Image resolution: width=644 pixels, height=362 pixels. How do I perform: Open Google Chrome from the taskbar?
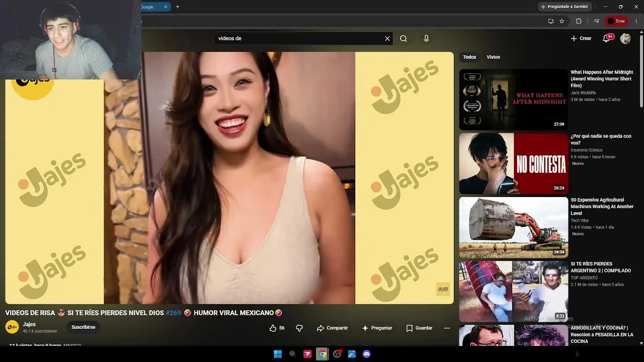click(x=323, y=354)
